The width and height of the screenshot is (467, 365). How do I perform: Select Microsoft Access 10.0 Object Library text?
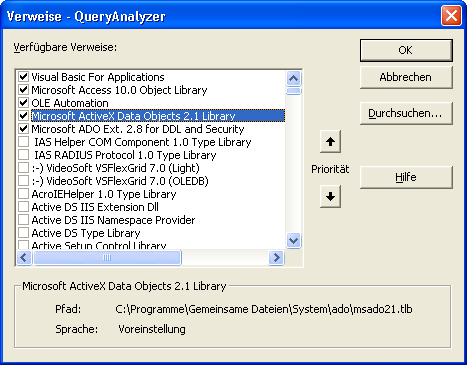tap(119, 90)
